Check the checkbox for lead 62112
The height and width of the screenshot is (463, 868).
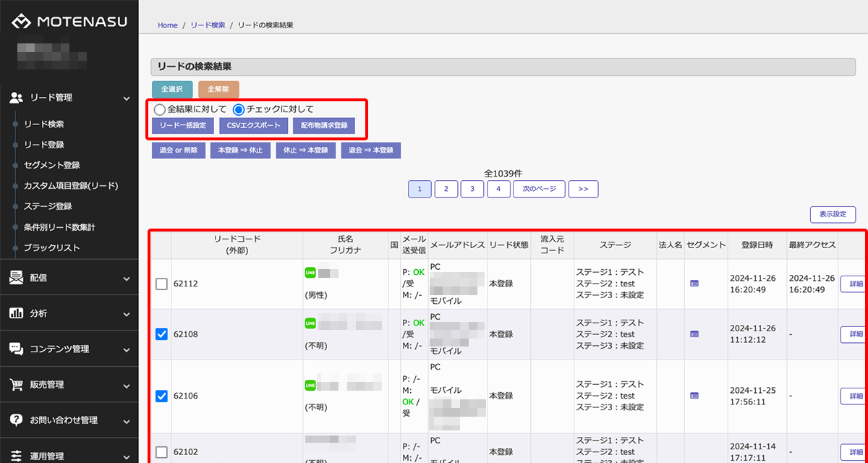point(162,284)
